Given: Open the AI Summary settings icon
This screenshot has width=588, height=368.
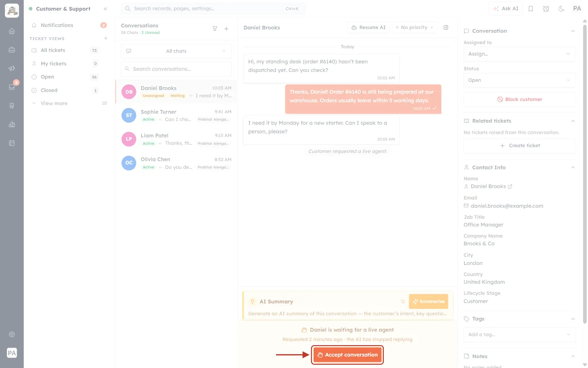Looking at the screenshot, I should tap(403, 302).
